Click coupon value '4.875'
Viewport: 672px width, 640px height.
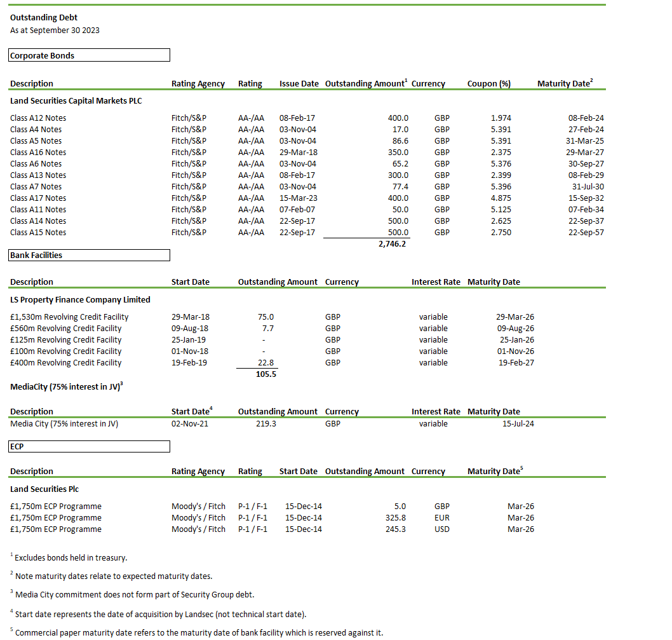pos(501,198)
